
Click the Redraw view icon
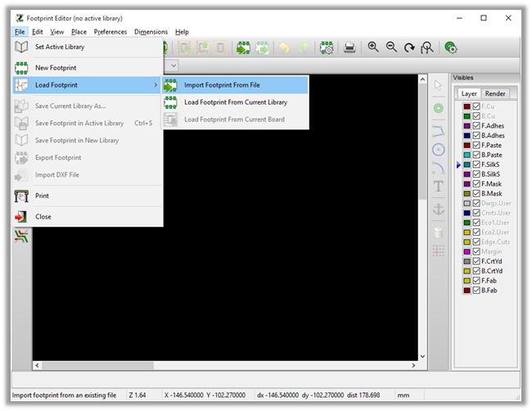pyautogui.click(x=409, y=47)
